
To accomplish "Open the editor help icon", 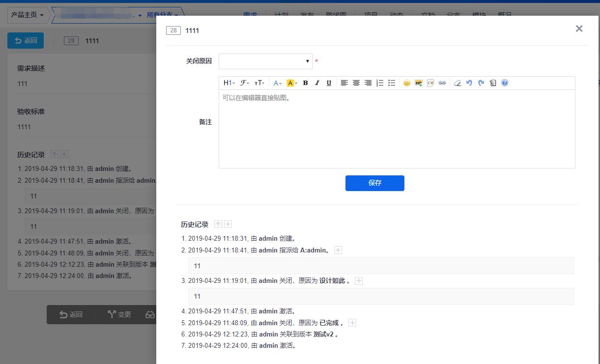I will pos(505,83).
